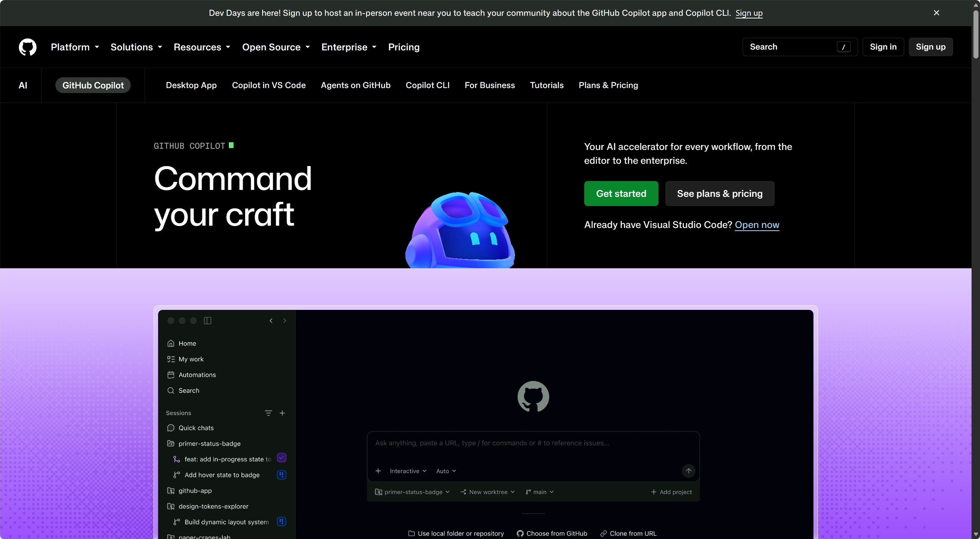Click the page vertical scrollbar thumb

click(976, 34)
